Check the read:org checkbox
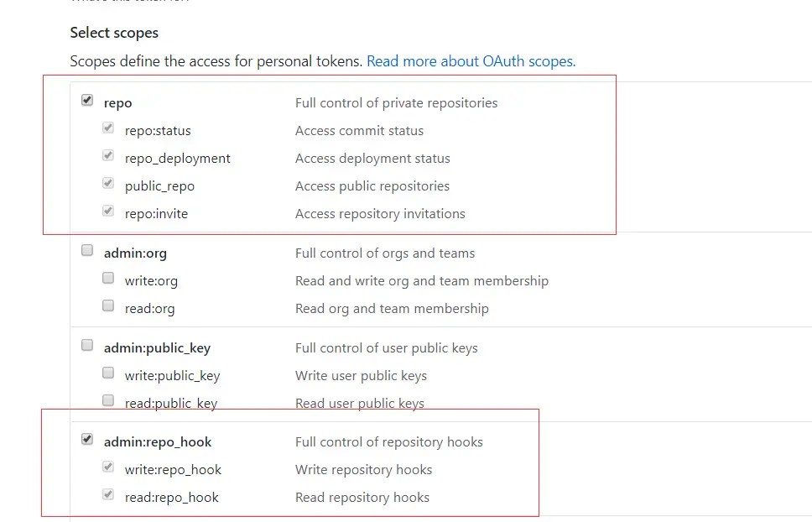812x522 pixels. 108,307
